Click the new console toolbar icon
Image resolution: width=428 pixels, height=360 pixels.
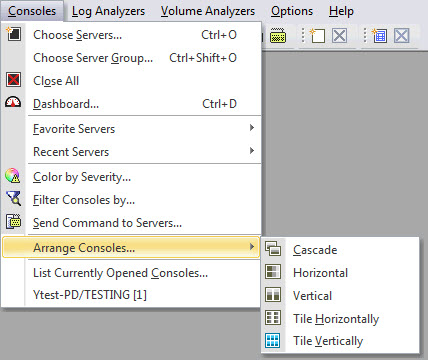317,35
